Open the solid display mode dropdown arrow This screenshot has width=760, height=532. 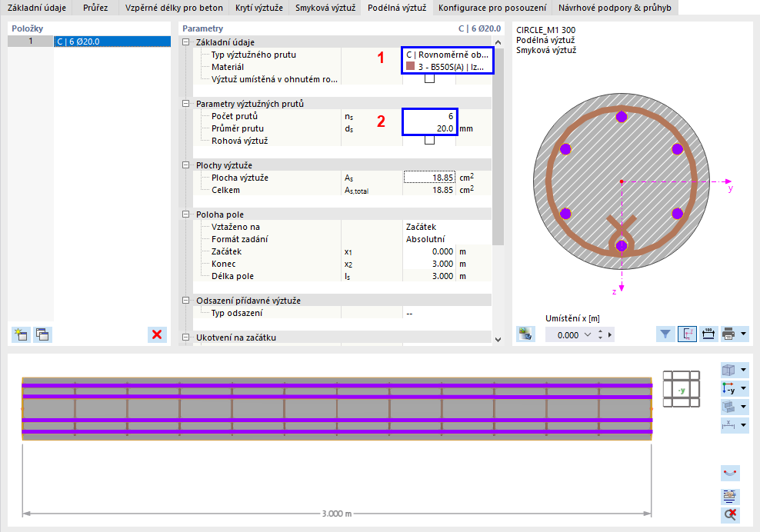point(744,407)
